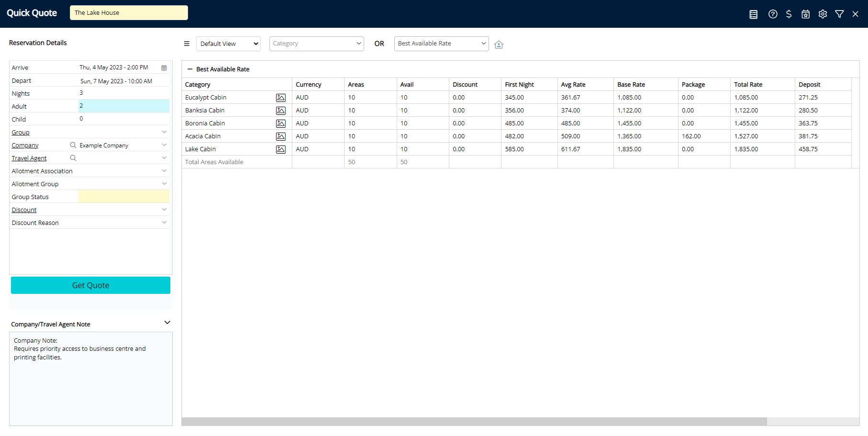Open the notes list icon in header

754,14
